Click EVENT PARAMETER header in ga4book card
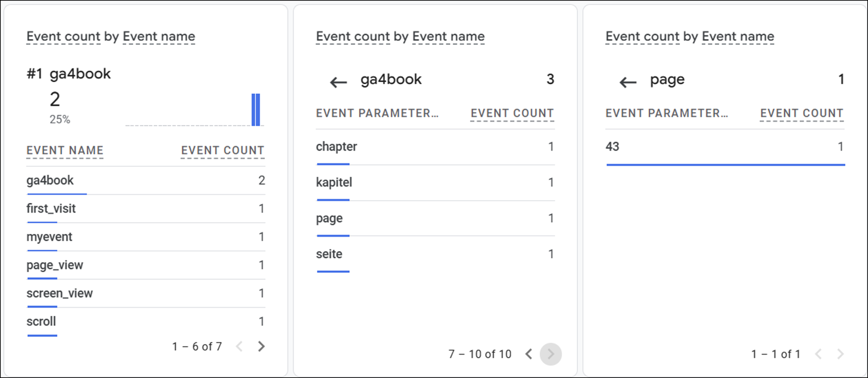 pyautogui.click(x=377, y=113)
